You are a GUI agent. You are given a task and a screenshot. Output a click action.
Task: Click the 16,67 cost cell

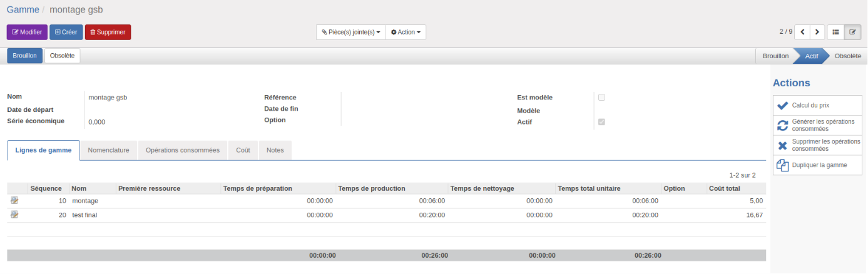tap(754, 215)
